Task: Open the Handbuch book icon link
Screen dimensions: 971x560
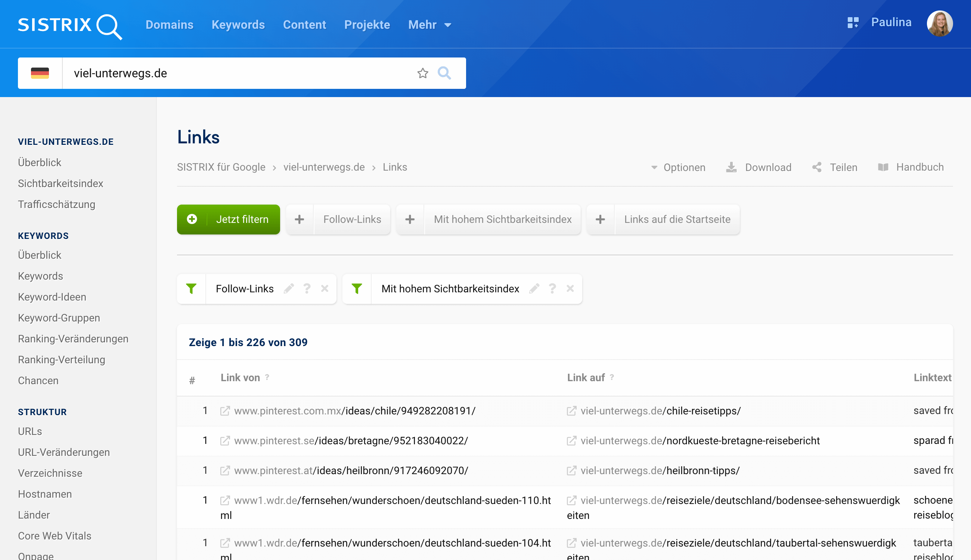Action: point(883,167)
